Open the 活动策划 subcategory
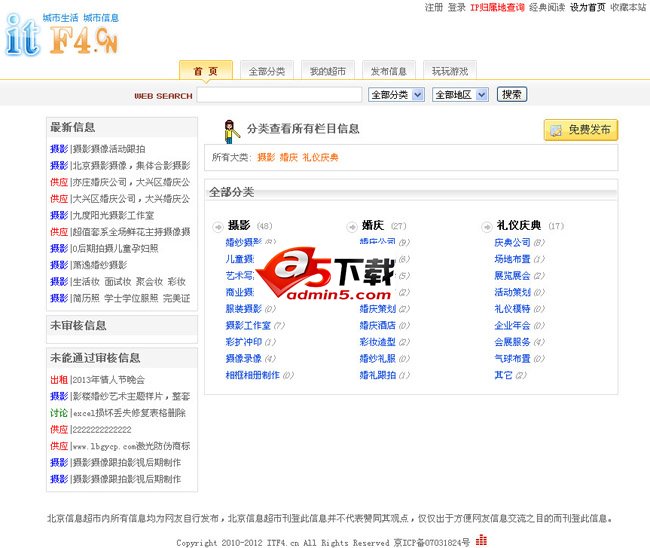 [x=512, y=292]
